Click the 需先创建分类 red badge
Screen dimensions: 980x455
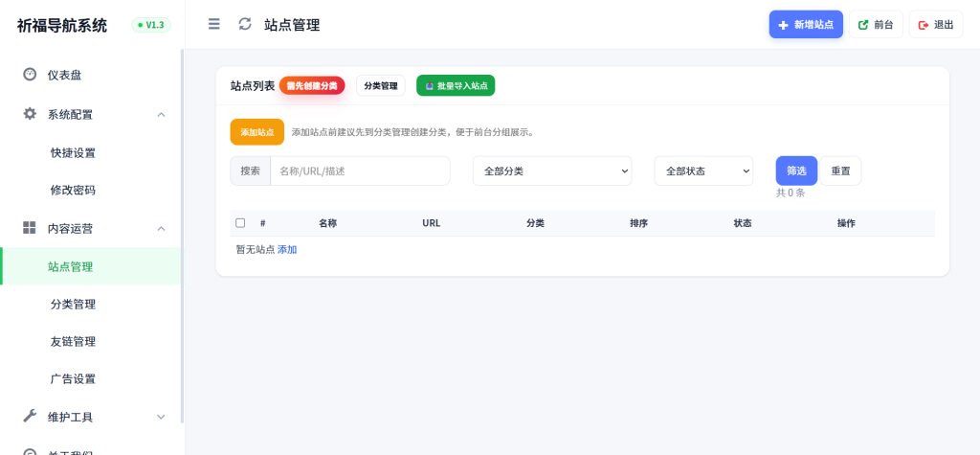coord(312,86)
